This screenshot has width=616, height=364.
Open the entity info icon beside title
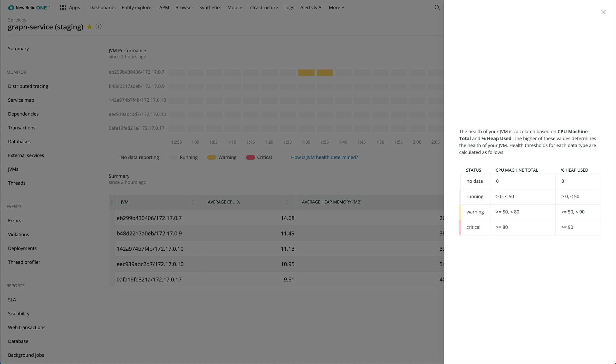click(99, 27)
